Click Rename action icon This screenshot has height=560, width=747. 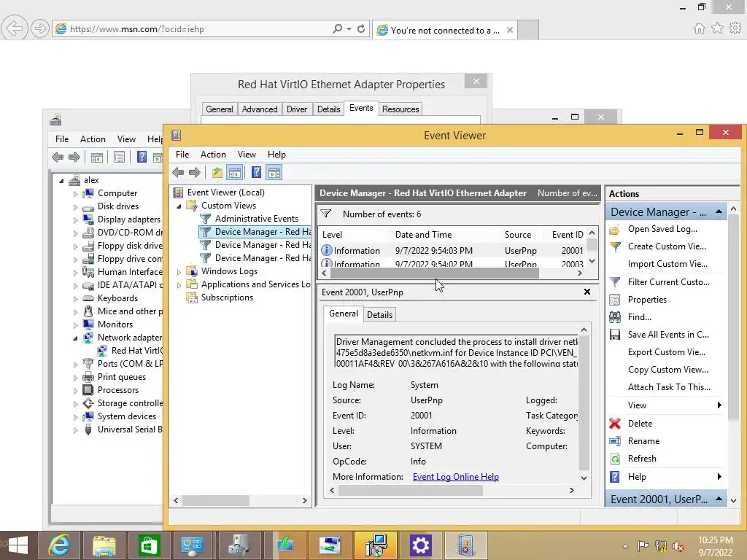tap(615, 441)
